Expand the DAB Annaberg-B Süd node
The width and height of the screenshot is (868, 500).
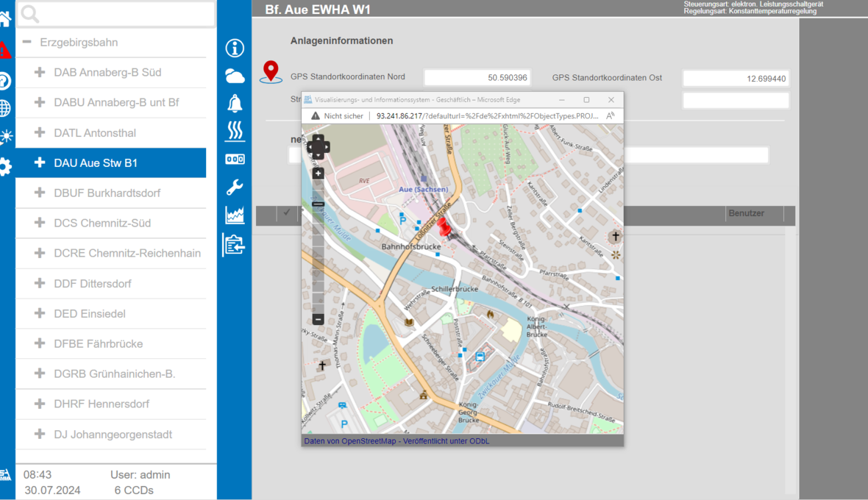click(x=40, y=73)
